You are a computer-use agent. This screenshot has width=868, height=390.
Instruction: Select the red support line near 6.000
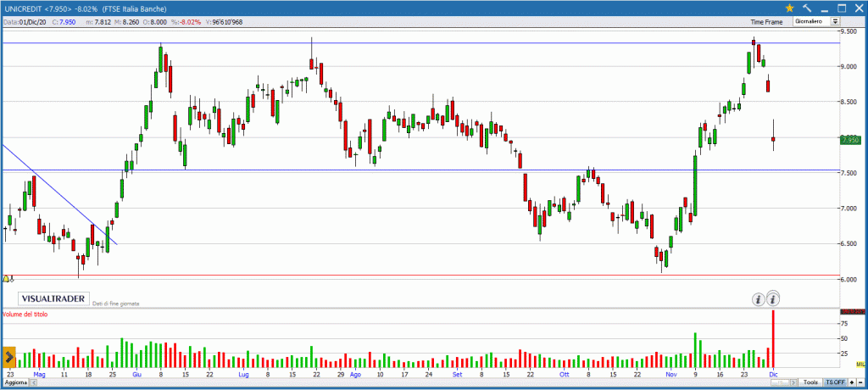(420, 275)
